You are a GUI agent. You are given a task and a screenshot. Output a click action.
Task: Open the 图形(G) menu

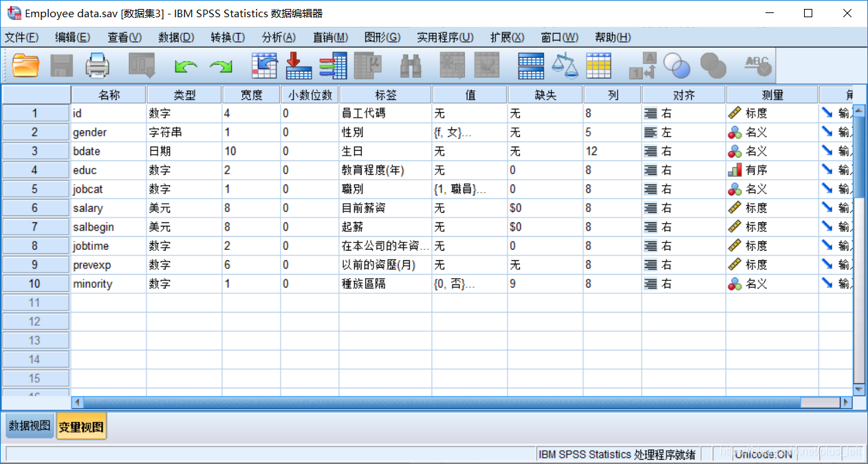(382, 37)
